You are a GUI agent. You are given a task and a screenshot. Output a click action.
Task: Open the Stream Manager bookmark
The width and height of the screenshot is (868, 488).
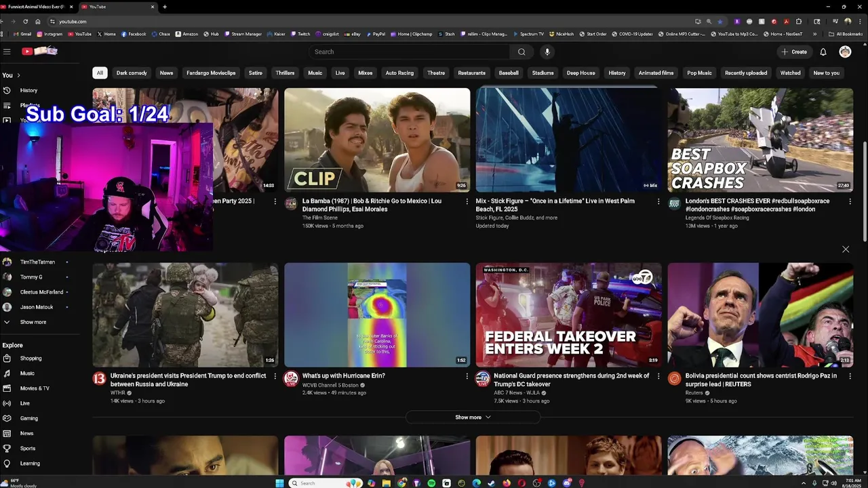[x=243, y=34]
